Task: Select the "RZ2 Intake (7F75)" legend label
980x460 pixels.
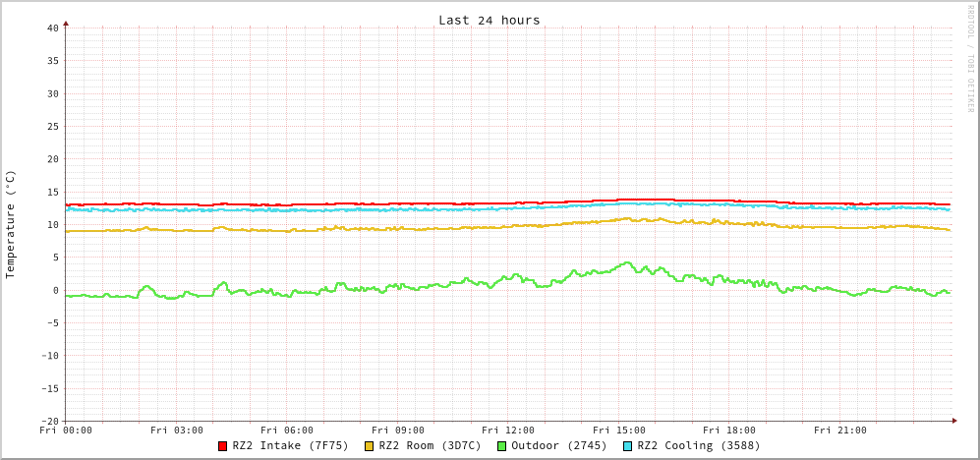Action: click(x=290, y=445)
